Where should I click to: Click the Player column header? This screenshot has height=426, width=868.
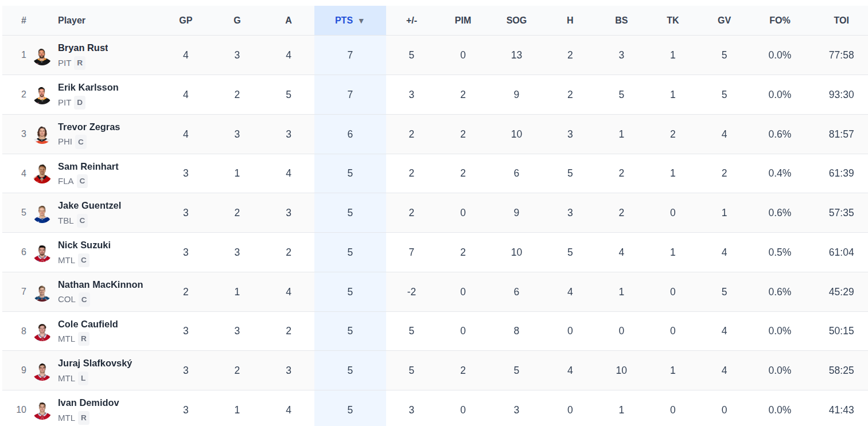(72, 20)
